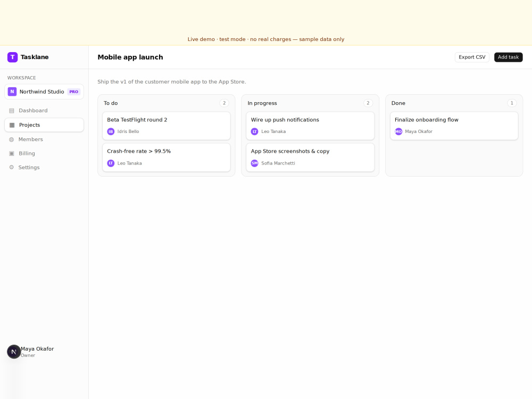This screenshot has height=399, width=532.
Task: Go to Members page
Action: click(x=44, y=139)
